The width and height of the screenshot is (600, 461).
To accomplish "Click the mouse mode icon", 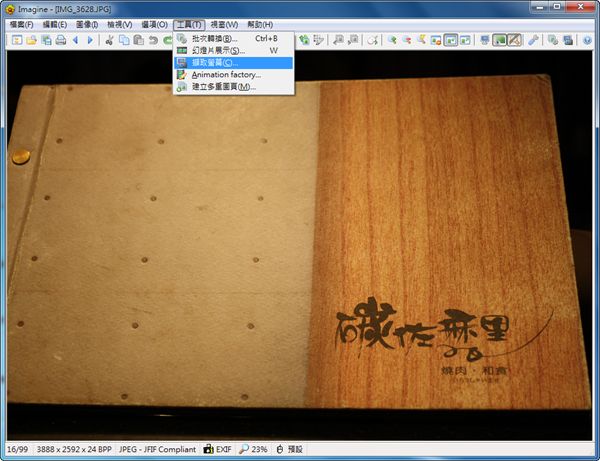I will tap(372, 40).
